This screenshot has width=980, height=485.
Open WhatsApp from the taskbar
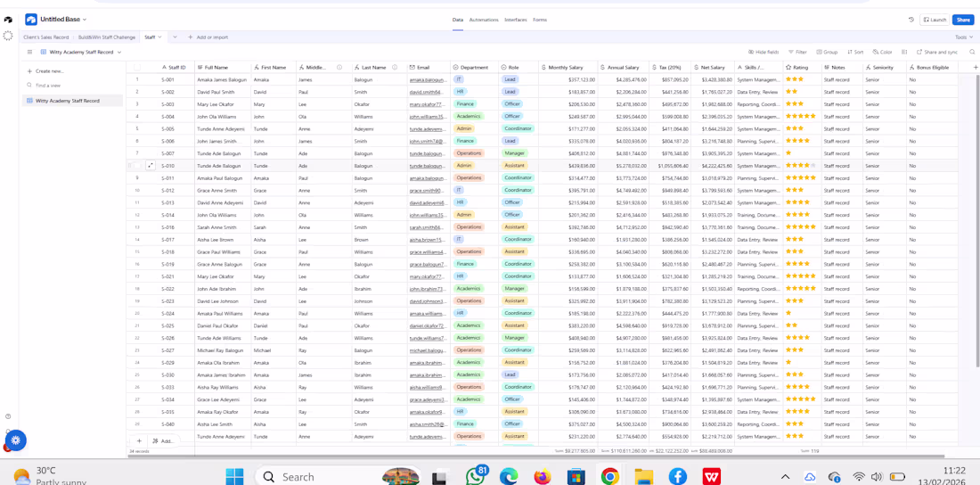477,476
